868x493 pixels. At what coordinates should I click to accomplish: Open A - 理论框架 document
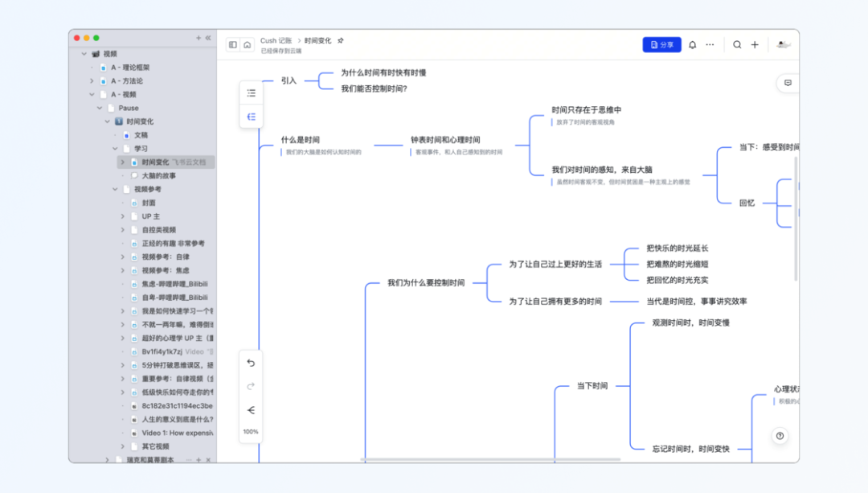pos(130,68)
